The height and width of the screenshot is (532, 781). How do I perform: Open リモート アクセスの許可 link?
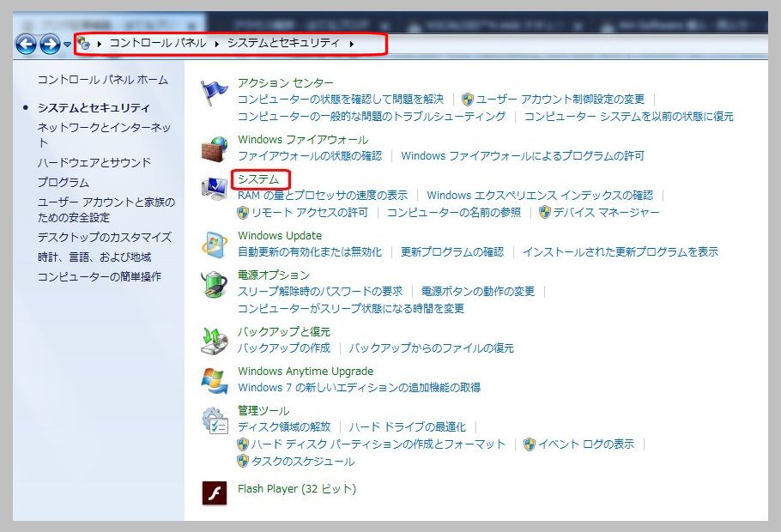310,213
